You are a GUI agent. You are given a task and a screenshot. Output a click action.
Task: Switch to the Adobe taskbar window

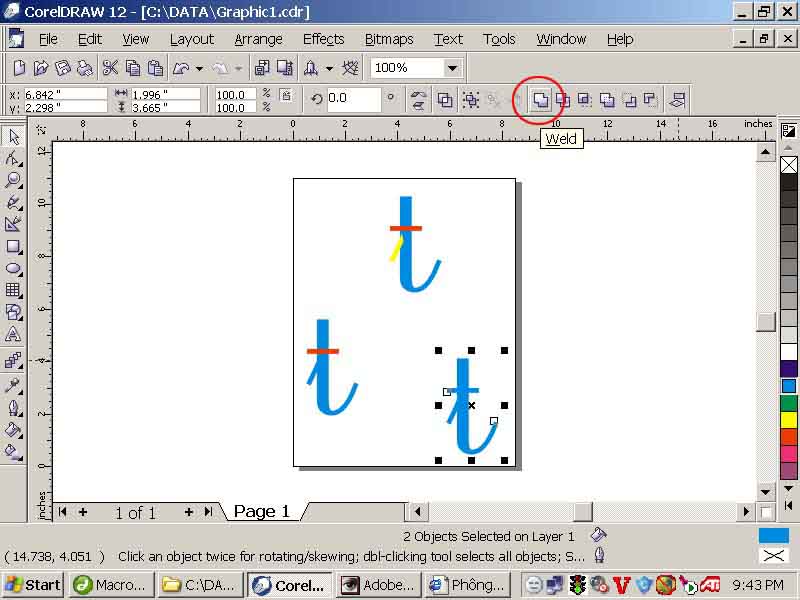[x=379, y=585]
